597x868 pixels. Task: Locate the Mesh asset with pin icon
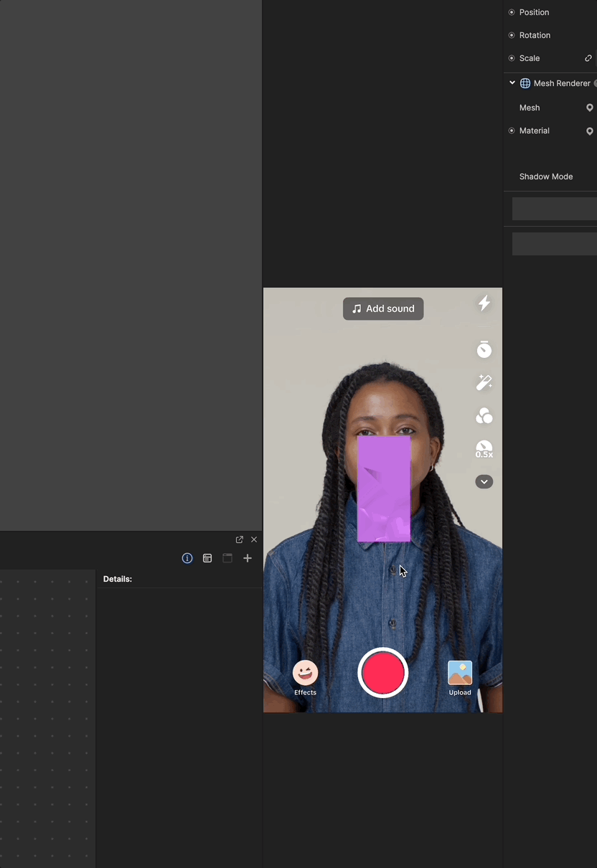590,108
